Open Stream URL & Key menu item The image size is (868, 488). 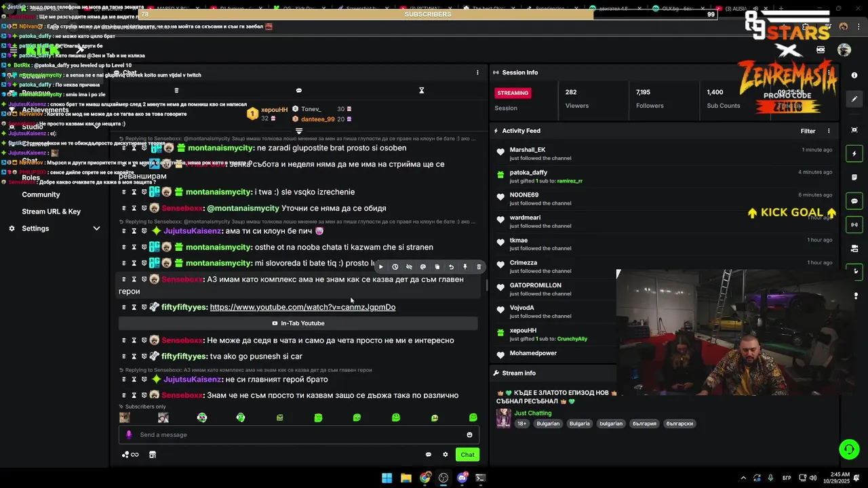[x=51, y=211]
